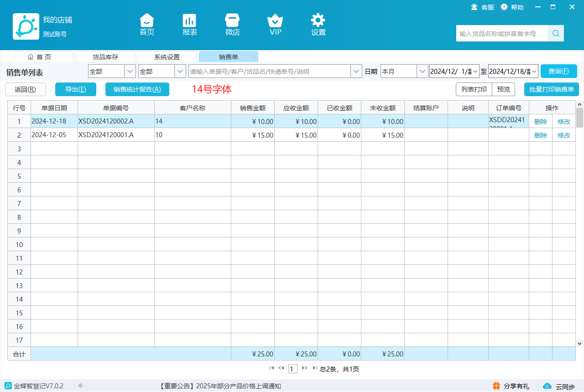Open the VIP icon

point(275,25)
